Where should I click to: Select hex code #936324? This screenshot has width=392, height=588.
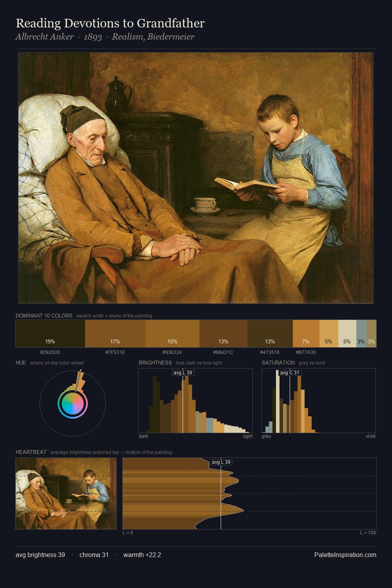172,352
